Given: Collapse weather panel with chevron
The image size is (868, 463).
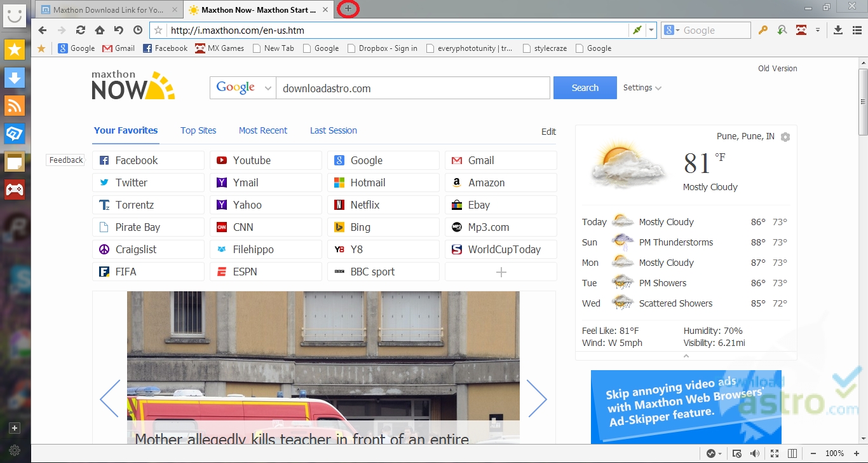Looking at the screenshot, I should [686, 356].
